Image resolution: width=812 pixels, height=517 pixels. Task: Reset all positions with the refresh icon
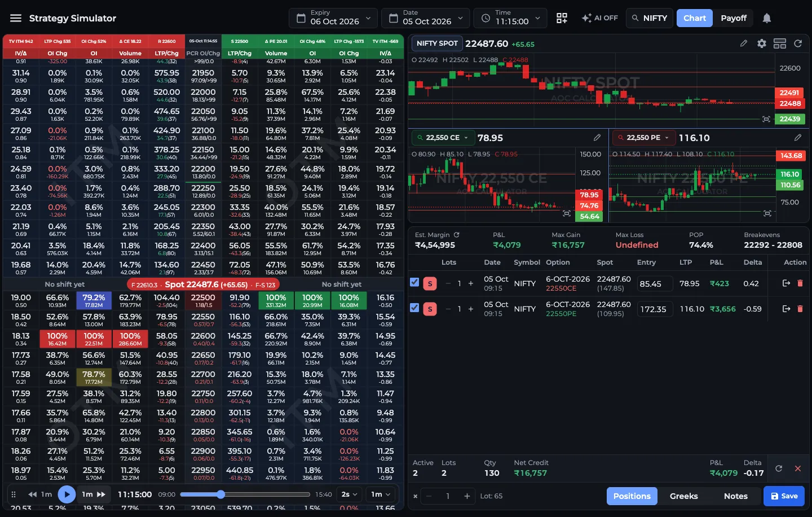tap(779, 468)
